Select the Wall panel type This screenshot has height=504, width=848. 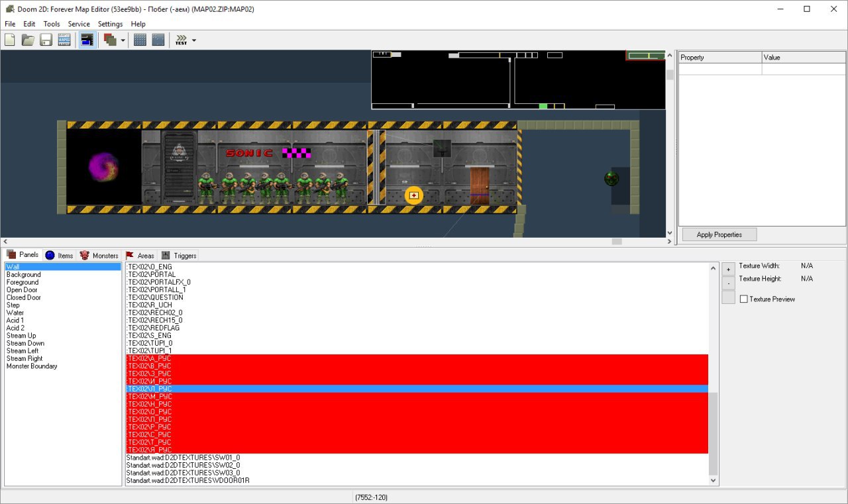pyautogui.click(x=63, y=267)
